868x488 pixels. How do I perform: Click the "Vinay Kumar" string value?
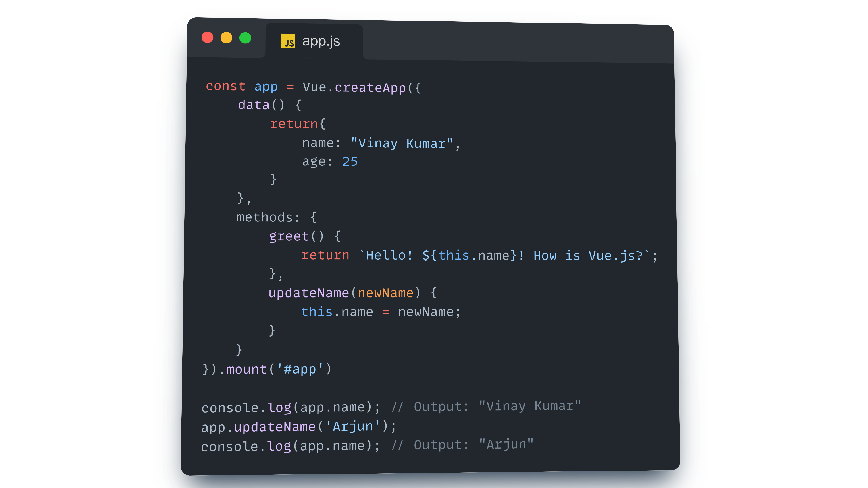pos(402,143)
